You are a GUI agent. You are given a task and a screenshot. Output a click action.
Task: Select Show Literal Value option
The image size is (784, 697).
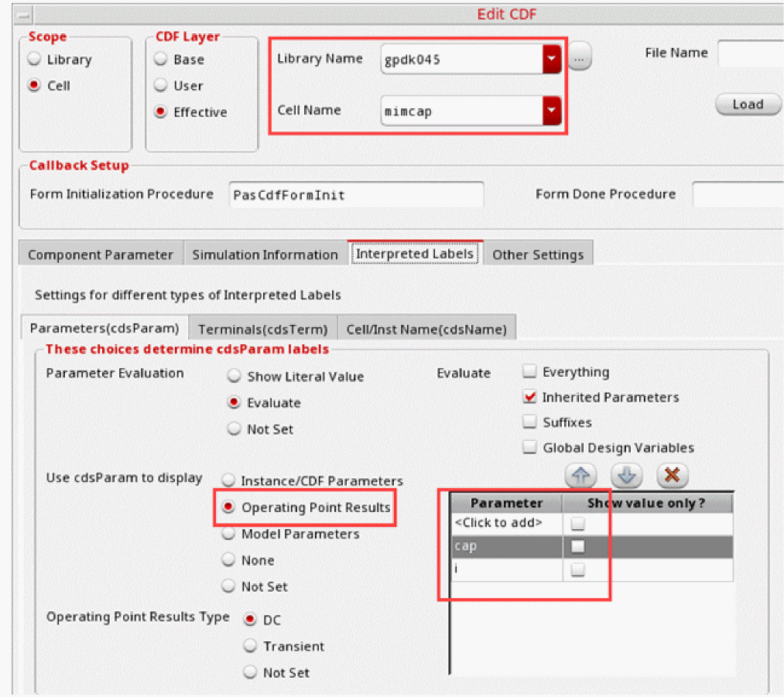click(234, 376)
